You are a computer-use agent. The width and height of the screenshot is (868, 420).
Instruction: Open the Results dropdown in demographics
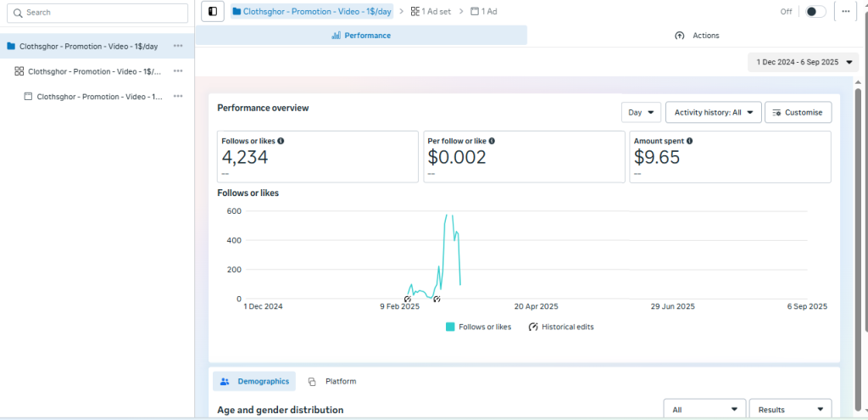790,410
